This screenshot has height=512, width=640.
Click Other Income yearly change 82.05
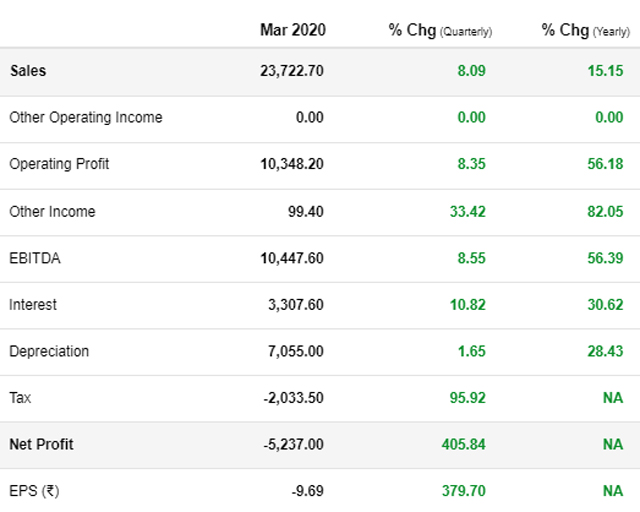click(606, 211)
